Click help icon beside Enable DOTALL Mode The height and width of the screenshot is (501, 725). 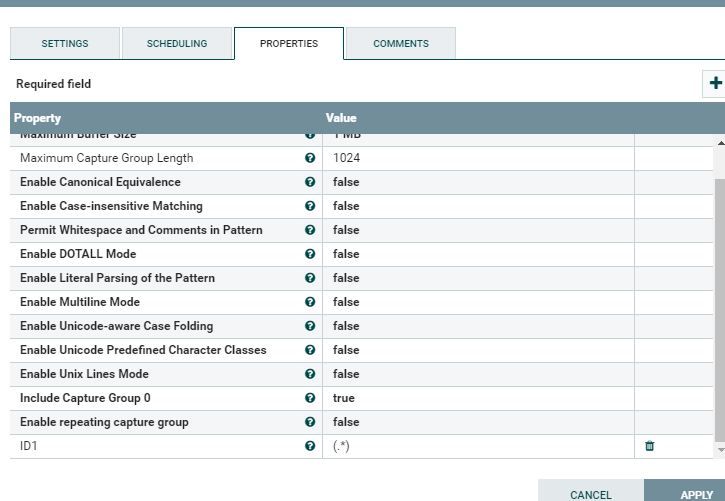pyautogui.click(x=310, y=254)
